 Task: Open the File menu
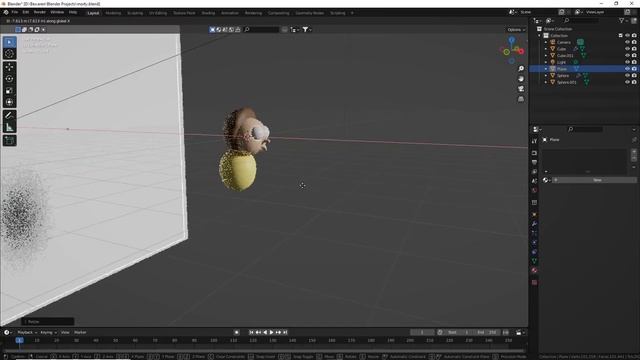15,12
